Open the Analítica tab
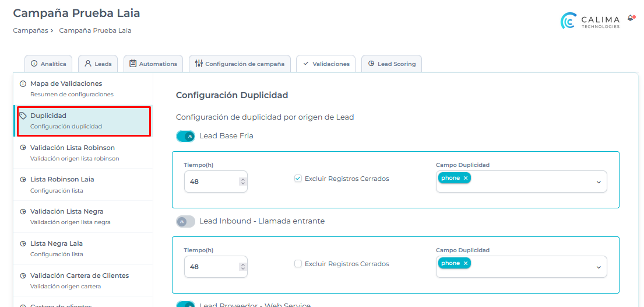Screen dimensions: 644x307 click(x=49, y=64)
